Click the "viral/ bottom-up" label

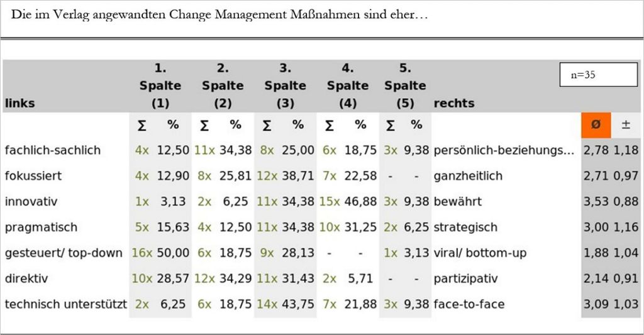(x=480, y=253)
